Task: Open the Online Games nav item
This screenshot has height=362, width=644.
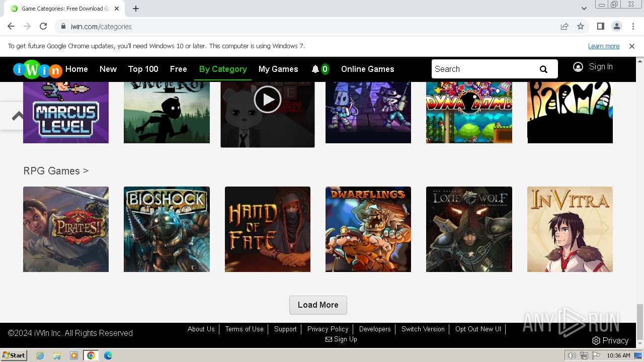Action: point(368,69)
